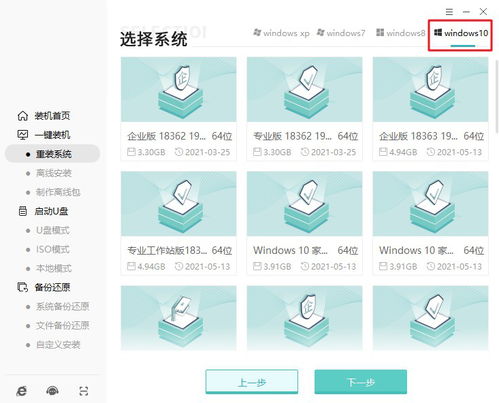Switch to the windows8 tab
Viewport: 499px width, 403px height.
pyautogui.click(x=400, y=33)
